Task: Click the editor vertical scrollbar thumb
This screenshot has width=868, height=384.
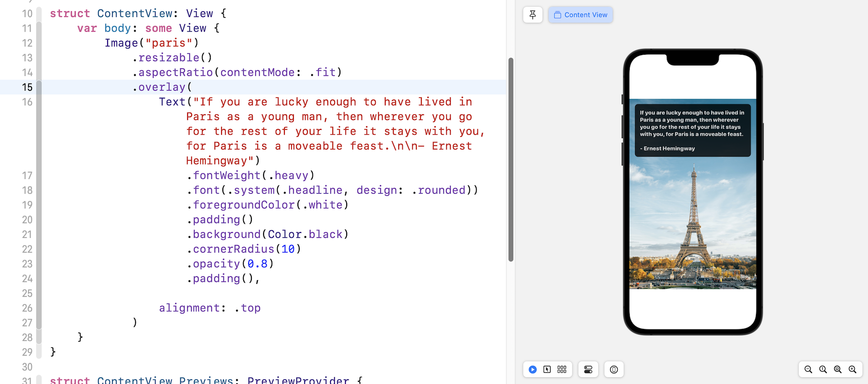Action: pos(511,159)
